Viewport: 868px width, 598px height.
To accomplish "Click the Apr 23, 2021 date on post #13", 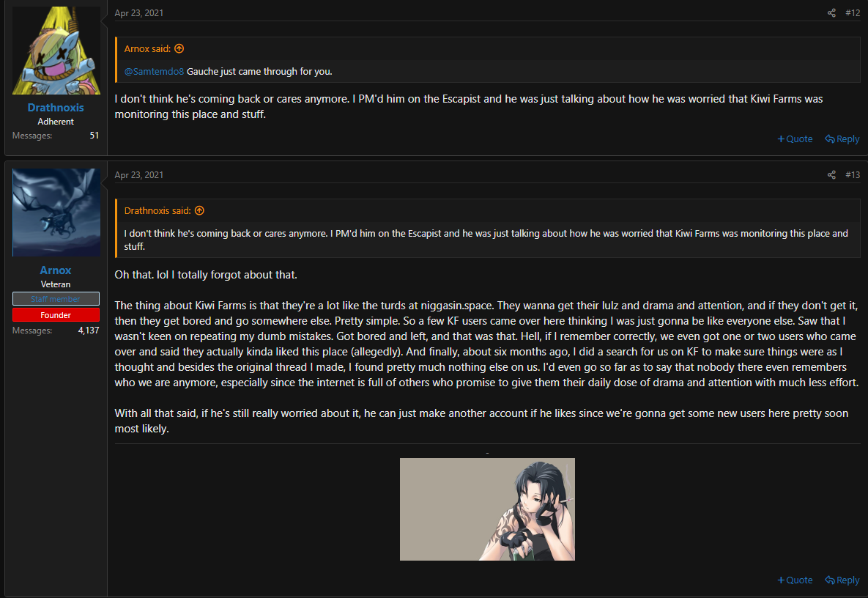I will point(139,175).
